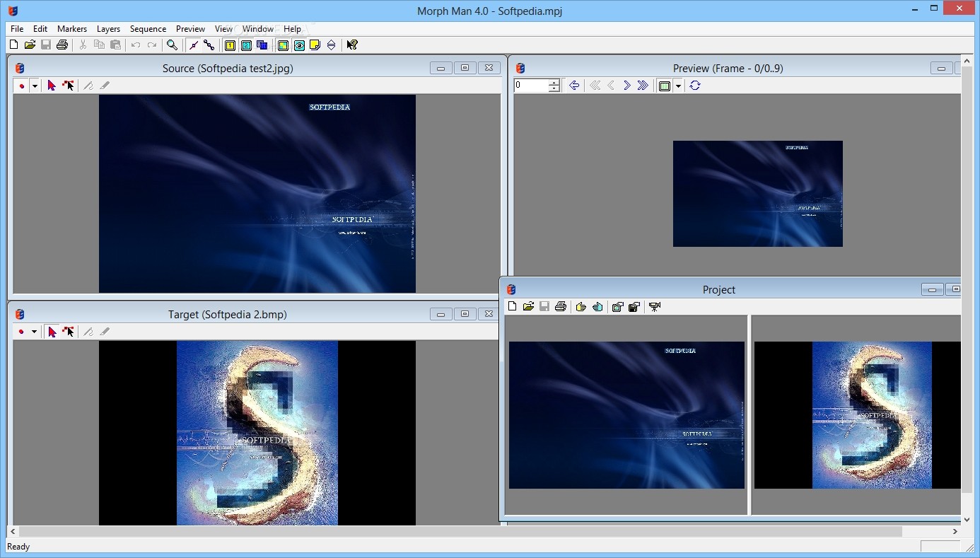
Task: Select the S-logo target thumbnail in Project
Action: [x=858, y=415]
